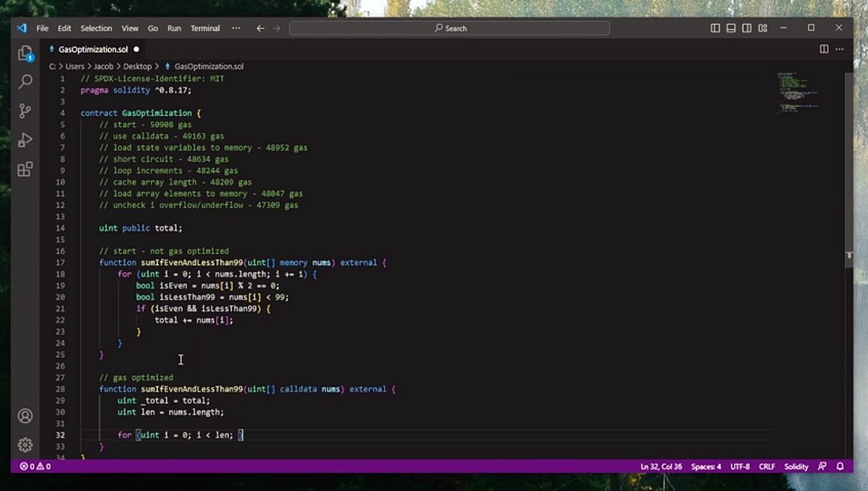Click comment "// use calldata - 49163 gas"

[162, 136]
